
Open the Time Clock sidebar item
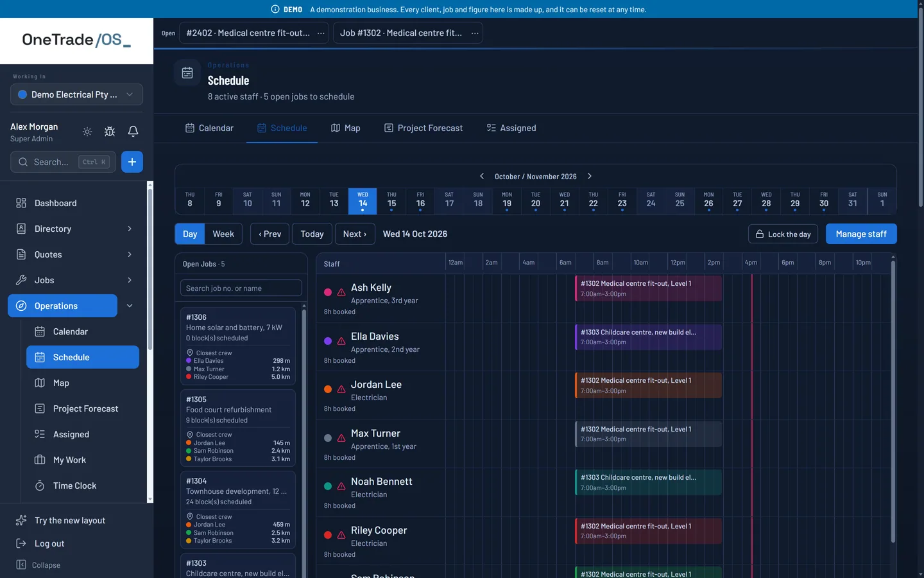point(83,486)
